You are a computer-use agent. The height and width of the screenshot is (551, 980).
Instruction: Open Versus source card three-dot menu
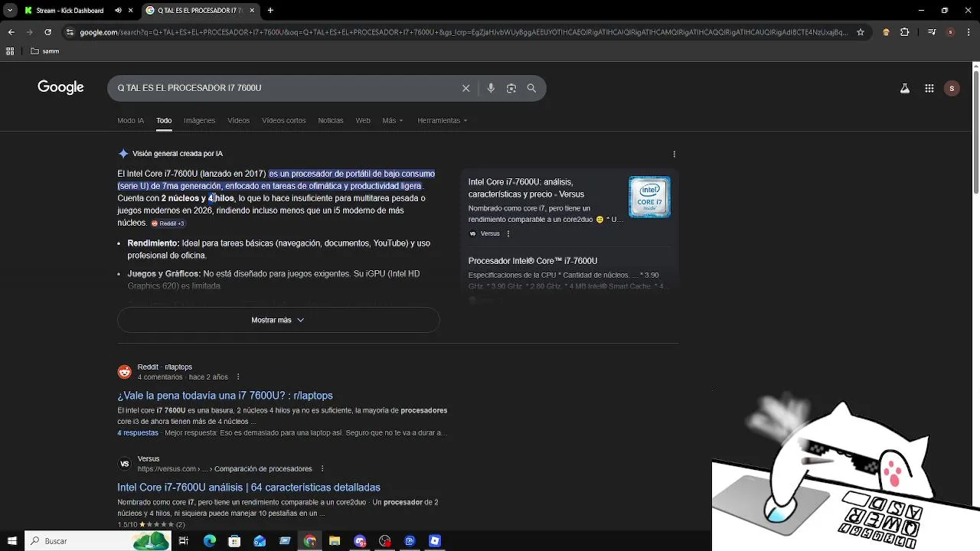(x=508, y=233)
